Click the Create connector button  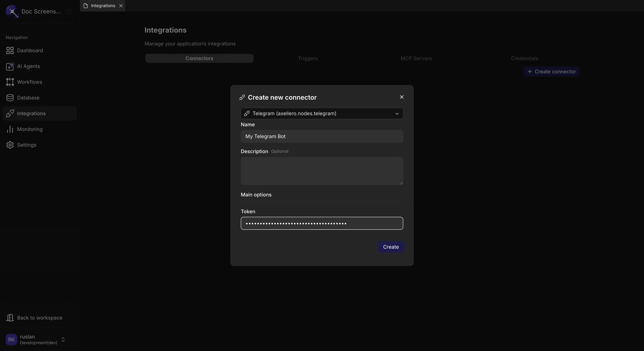pyautogui.click(x=551, y=72)
